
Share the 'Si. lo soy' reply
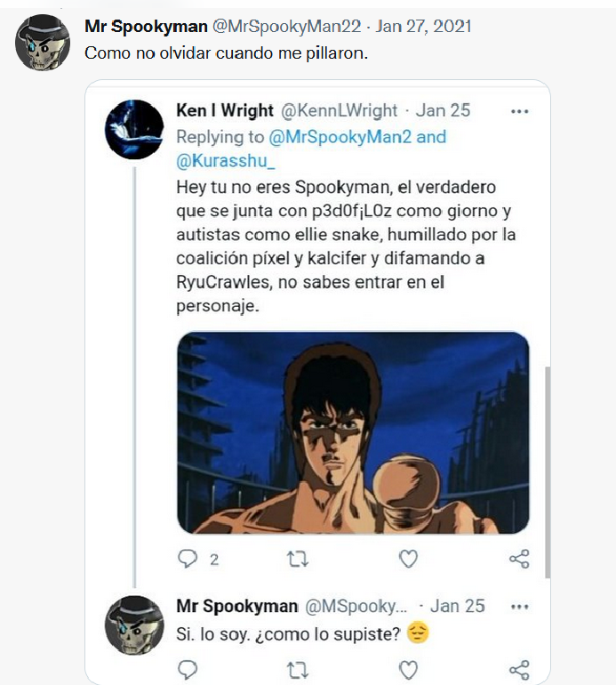519,670
